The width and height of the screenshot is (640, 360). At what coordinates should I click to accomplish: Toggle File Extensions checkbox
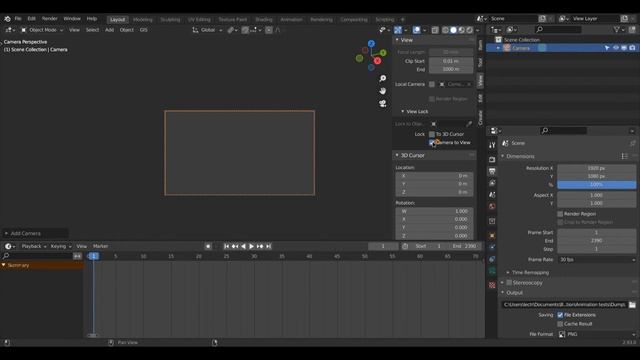point(560,315)
